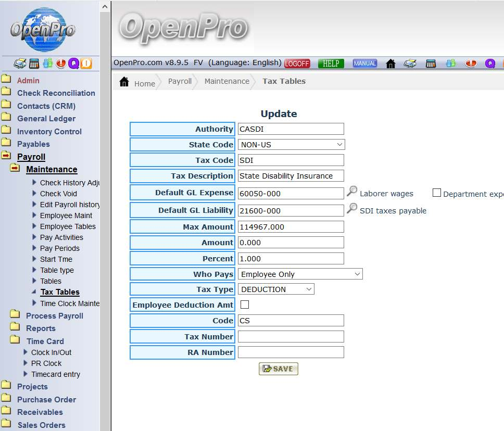Click into the Max Amount field

pos(291,227)
